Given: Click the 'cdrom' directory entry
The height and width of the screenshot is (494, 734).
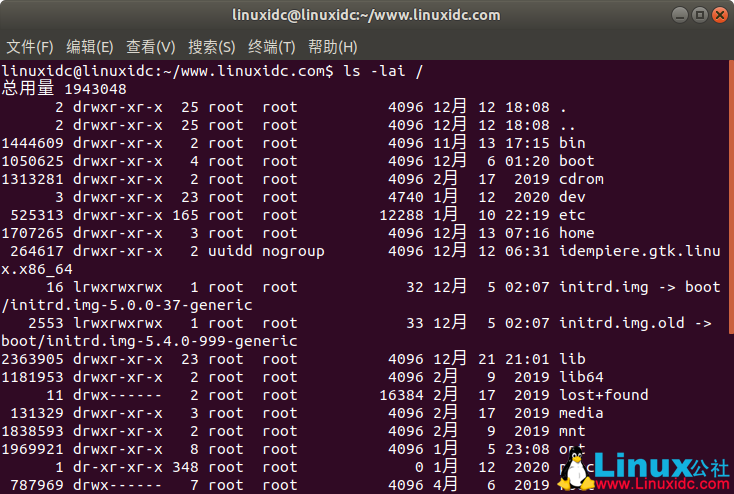Looking at the screenshot, I should coord(582,179).
